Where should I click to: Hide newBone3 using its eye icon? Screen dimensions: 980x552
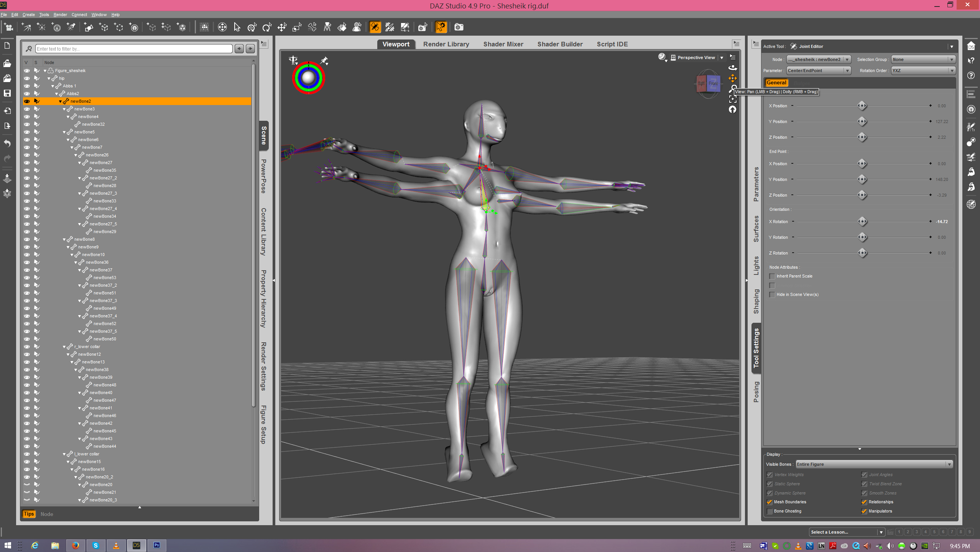(x=27, y=109)
